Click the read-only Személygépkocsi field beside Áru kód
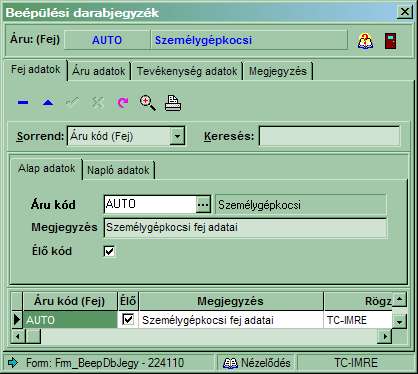418x374 pixels. 301,205
